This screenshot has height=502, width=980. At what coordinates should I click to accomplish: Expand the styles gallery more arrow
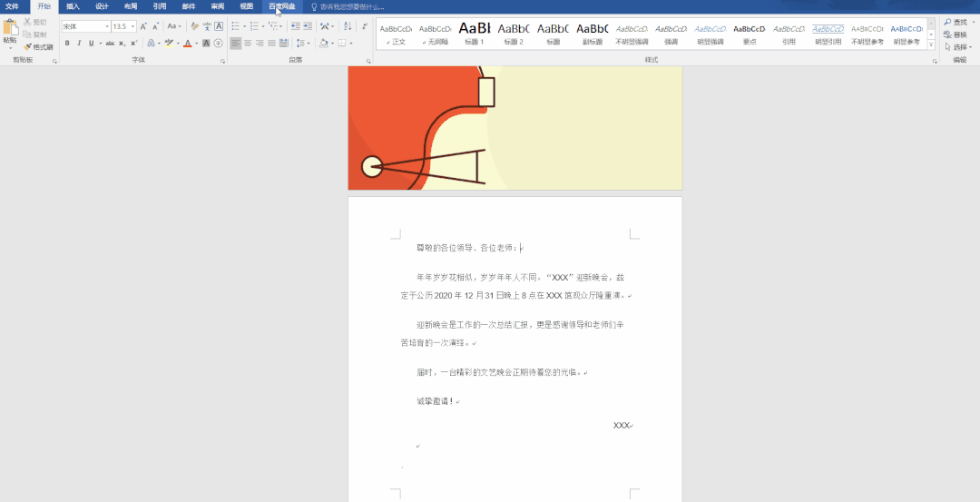931,45
